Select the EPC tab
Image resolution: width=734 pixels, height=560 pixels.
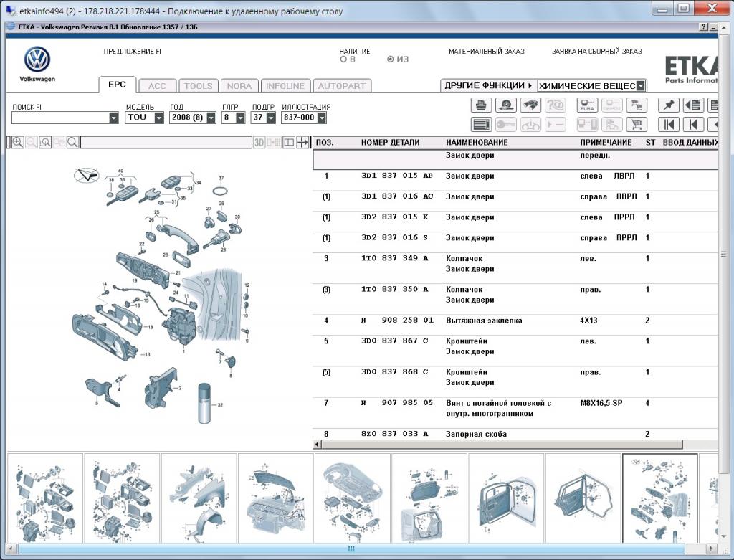point(117,85)
